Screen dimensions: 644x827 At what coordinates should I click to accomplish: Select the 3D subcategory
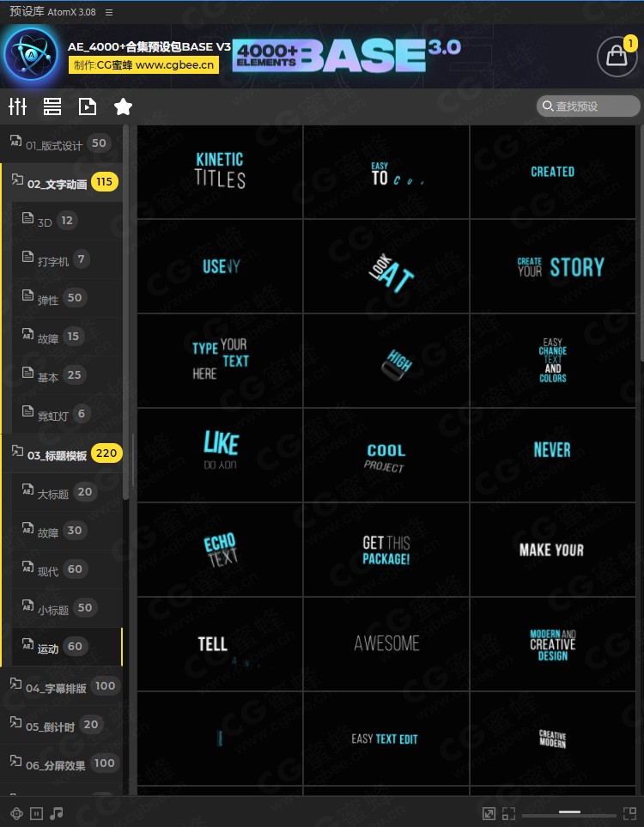67,221
